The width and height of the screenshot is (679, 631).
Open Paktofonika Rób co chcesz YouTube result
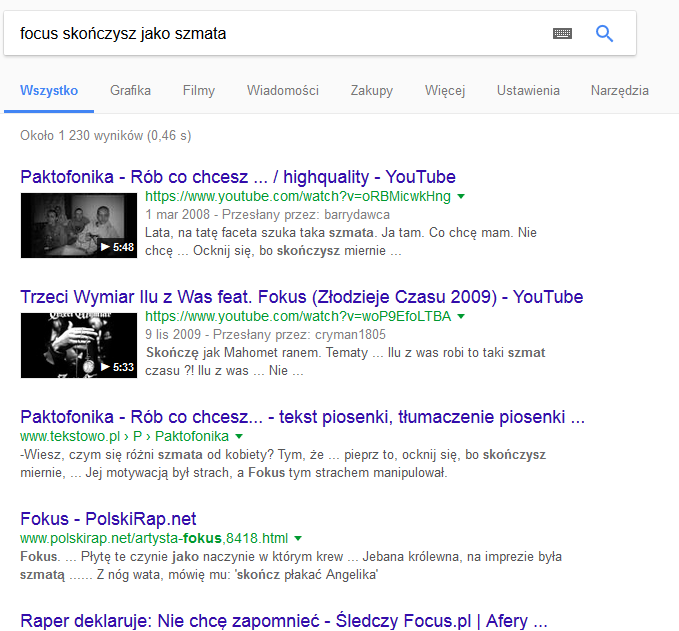click(x=238, y=177)
